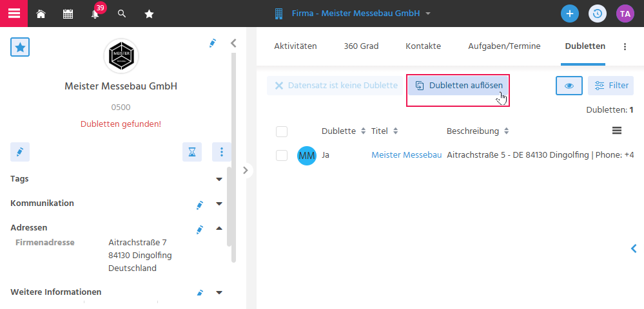The height and width of the screenshot is (309, 644).
Task: Open the Meister Messebau duplicate link
Action: point(406,155)
